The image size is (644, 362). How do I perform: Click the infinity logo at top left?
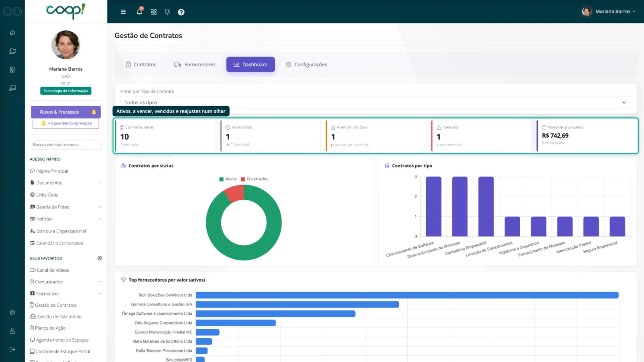click(x=12, y=11)
